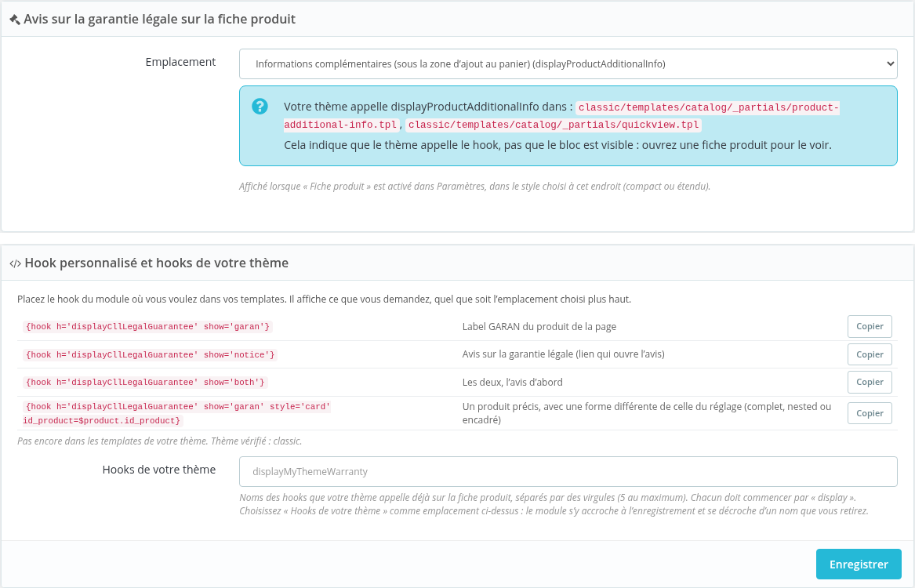Screen dimensions: 915x588
Task: Click the 'Un produit précis' description text
Action: point(647,413)
